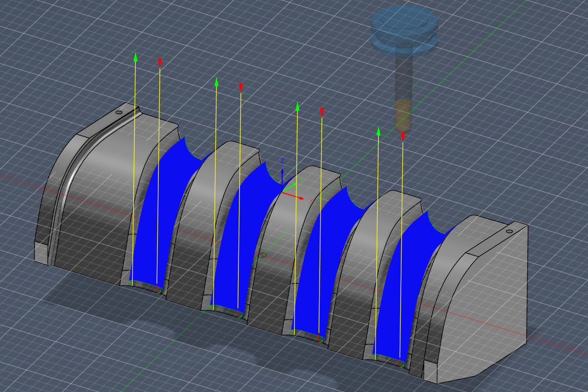The width and height of the screenshot is (588, 392).
Task: Click the small hole on part's top-right corner
Action: tap(509, 231)
